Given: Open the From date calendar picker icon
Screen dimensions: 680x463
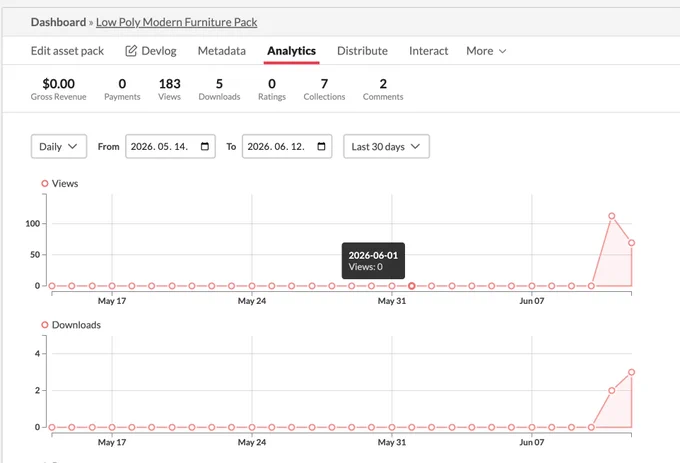Looking at the screenshot, I should (x=205, y=147).
